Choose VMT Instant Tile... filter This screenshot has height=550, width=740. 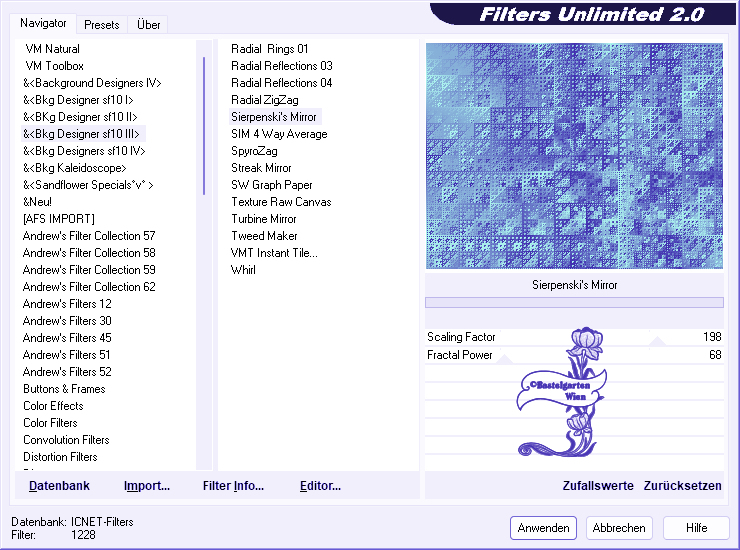coord(274,253)
